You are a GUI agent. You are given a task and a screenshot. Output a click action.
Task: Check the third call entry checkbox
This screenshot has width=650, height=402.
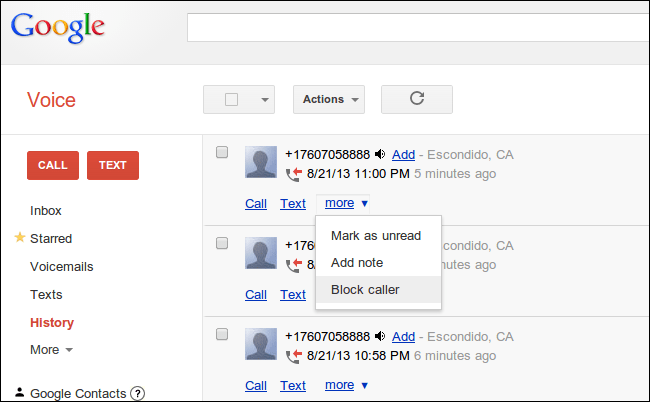pos(222,334)
